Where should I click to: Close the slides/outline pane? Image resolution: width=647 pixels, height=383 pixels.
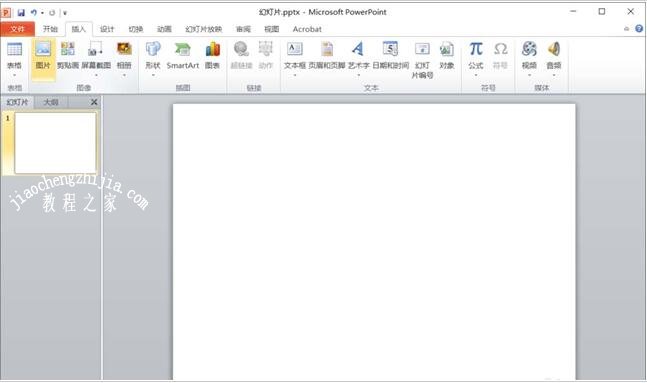[x=94, y=102]
